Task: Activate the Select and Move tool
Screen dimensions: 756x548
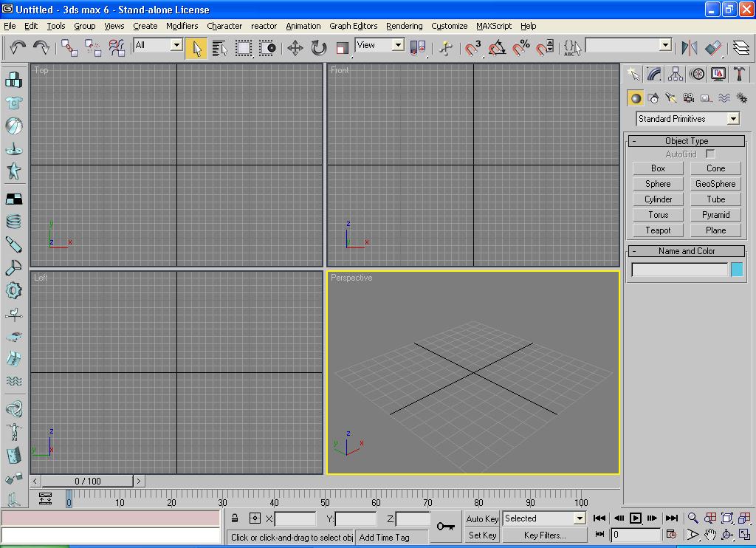Action: tap(295, 48)
